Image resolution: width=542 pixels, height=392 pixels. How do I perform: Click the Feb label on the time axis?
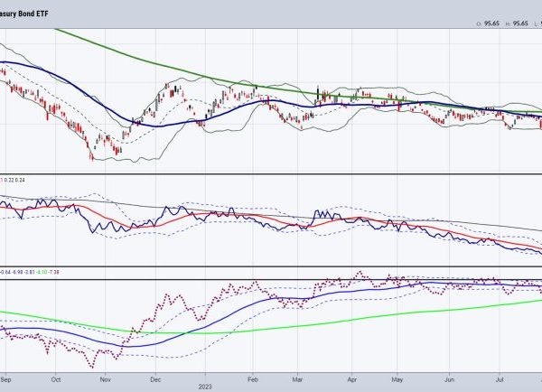(253, 379)
